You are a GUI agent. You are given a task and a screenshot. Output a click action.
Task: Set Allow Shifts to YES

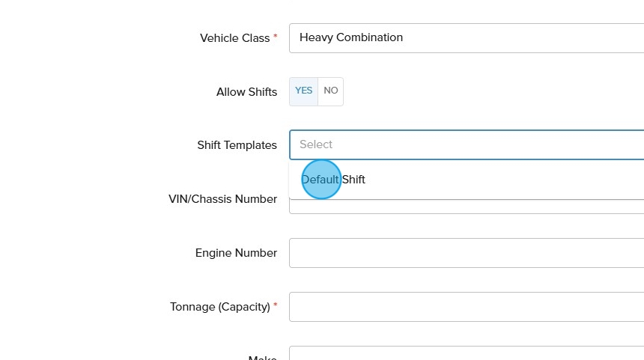[303, 91]
